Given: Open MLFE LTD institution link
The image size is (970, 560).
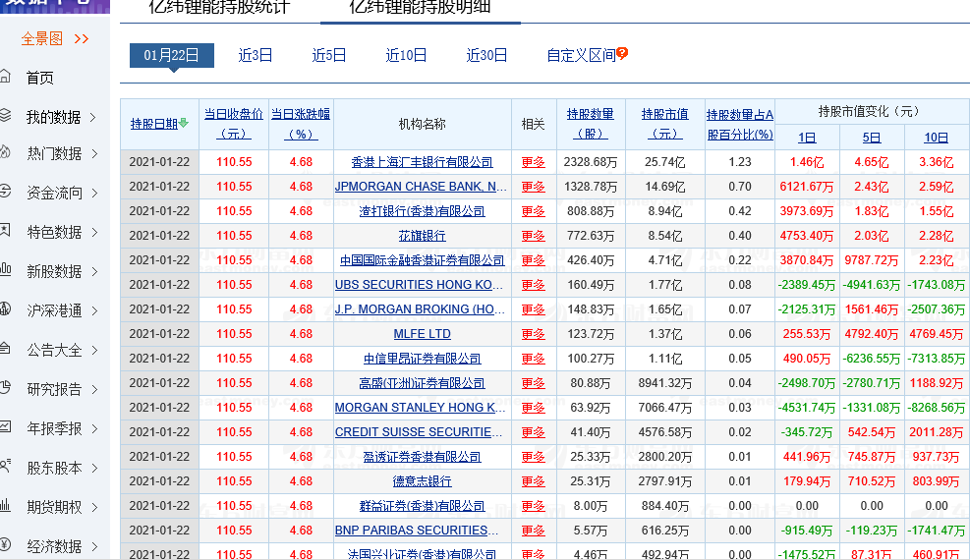Looking at the screenshot, I should pyautogui.click(x=422, y=334).
